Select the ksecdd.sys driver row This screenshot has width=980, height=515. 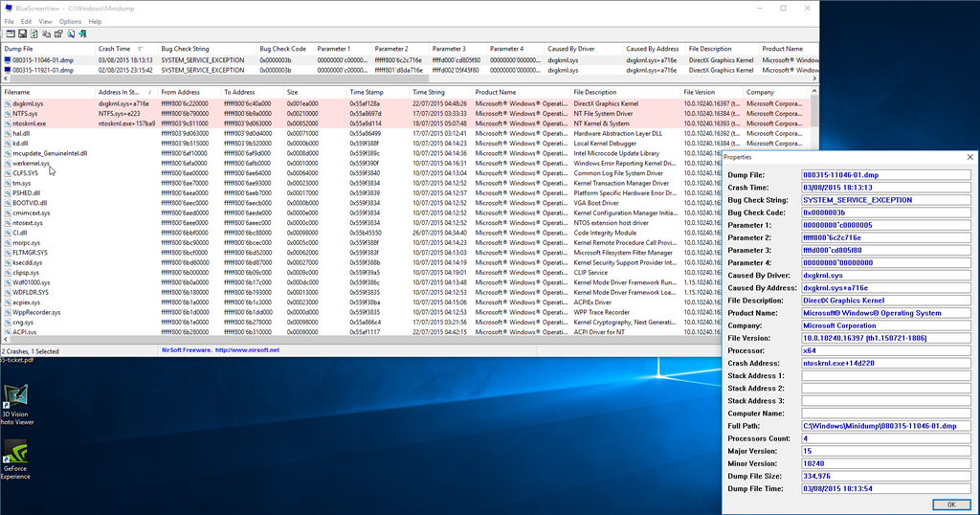point(363,262)
